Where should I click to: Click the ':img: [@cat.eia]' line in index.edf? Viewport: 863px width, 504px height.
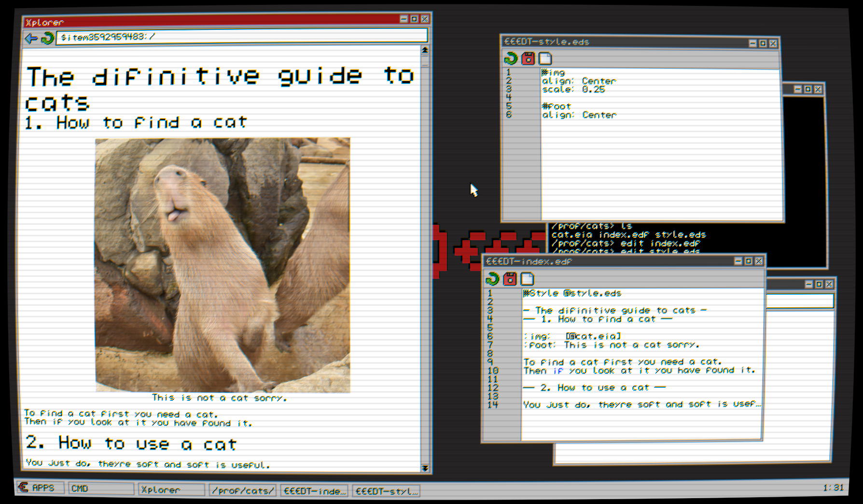coord(572,336)
